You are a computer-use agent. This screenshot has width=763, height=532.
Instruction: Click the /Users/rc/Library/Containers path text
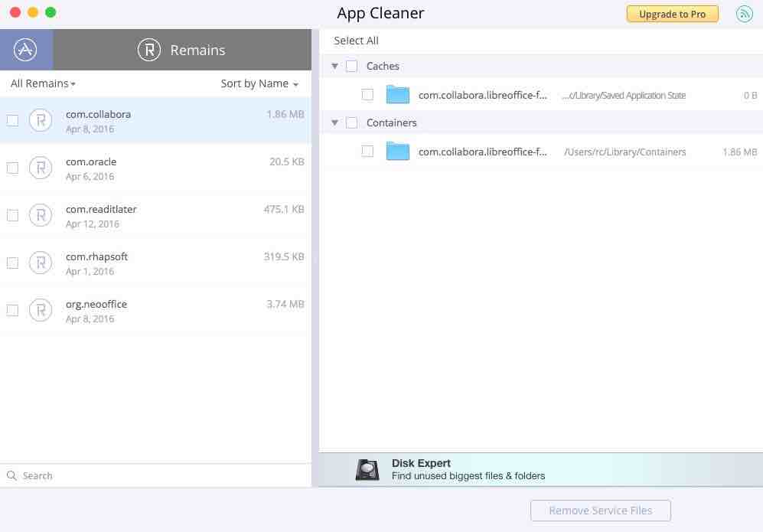coord(624,152)
